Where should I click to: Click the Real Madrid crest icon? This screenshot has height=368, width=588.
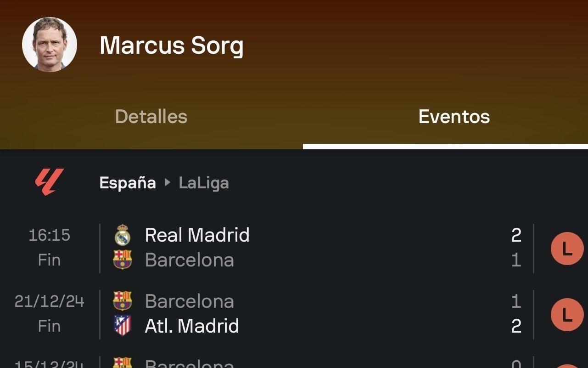(123, 235)
